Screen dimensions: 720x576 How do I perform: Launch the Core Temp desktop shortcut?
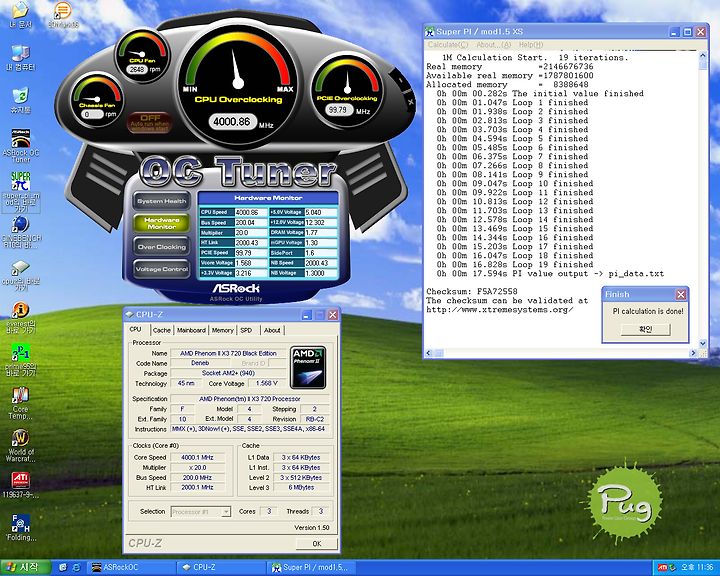pos(21,403)
